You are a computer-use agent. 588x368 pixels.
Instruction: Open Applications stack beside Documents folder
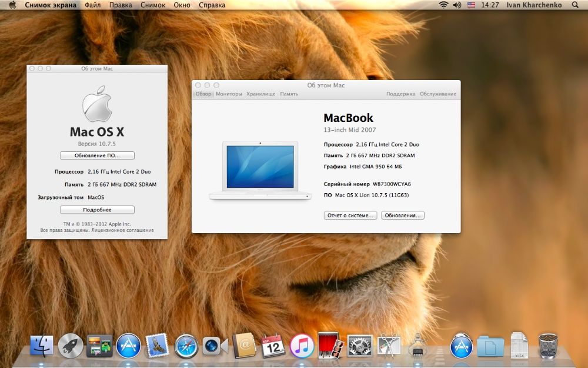point(461,346)
